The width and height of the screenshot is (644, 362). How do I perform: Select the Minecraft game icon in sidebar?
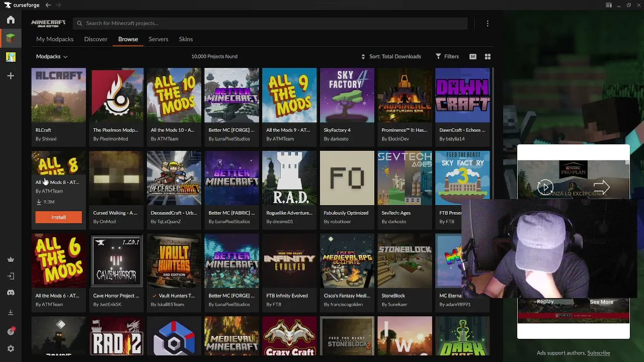[x=11, y=38]
